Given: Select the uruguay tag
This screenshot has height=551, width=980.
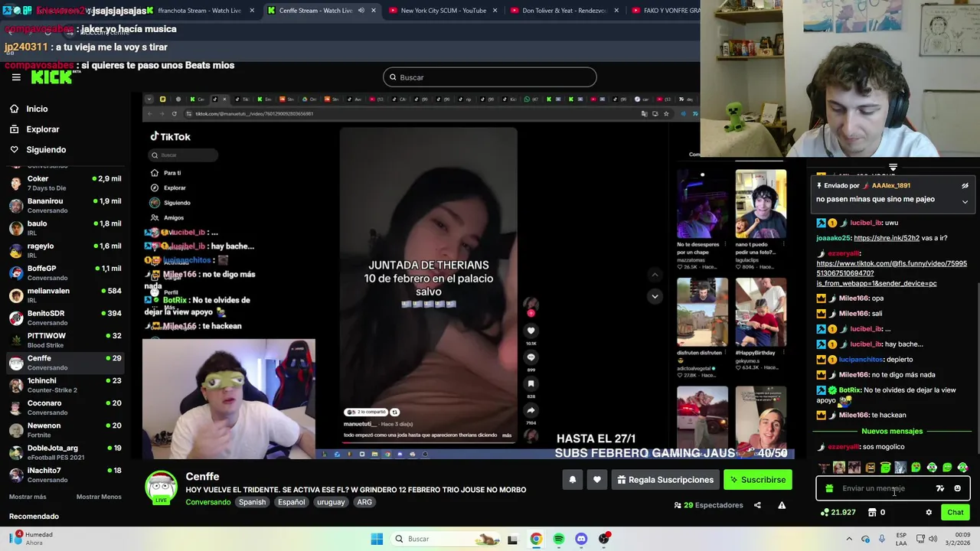Looking at the screenshot, I should click(331, 502).
